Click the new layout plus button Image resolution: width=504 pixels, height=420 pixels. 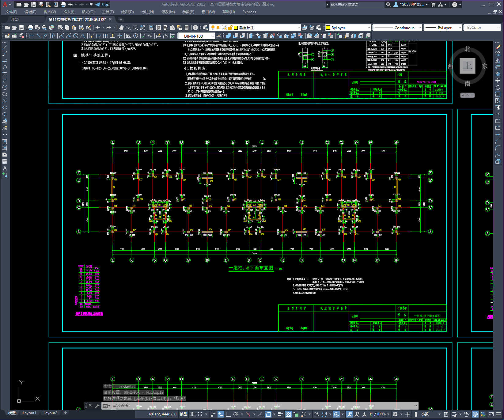[x=65, y=413]
